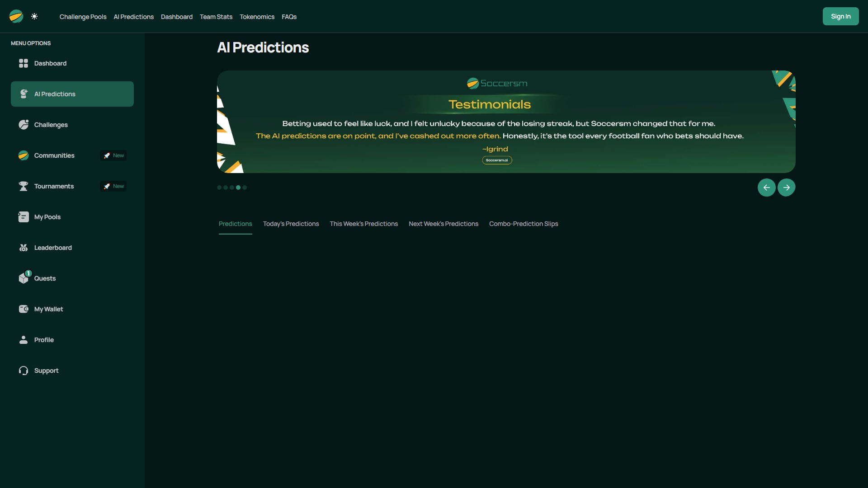Open the Combo-Prediction Slips tab
Image resolution: width=868 pixels, height=488 pixels.
[524, 224]
